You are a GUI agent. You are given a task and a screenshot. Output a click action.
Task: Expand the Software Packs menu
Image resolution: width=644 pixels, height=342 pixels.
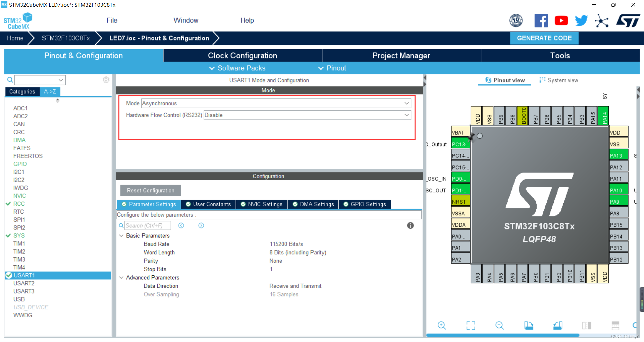coord(237,68)
